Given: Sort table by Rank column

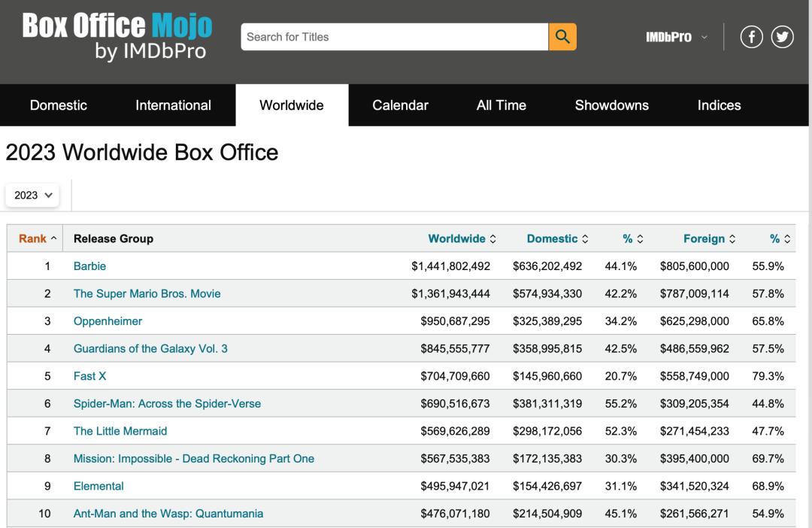Looking at the screenshot, I should [x=38, y=238].
